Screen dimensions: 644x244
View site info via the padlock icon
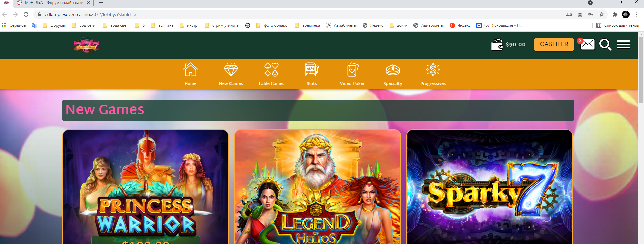[x=39, y=14]
